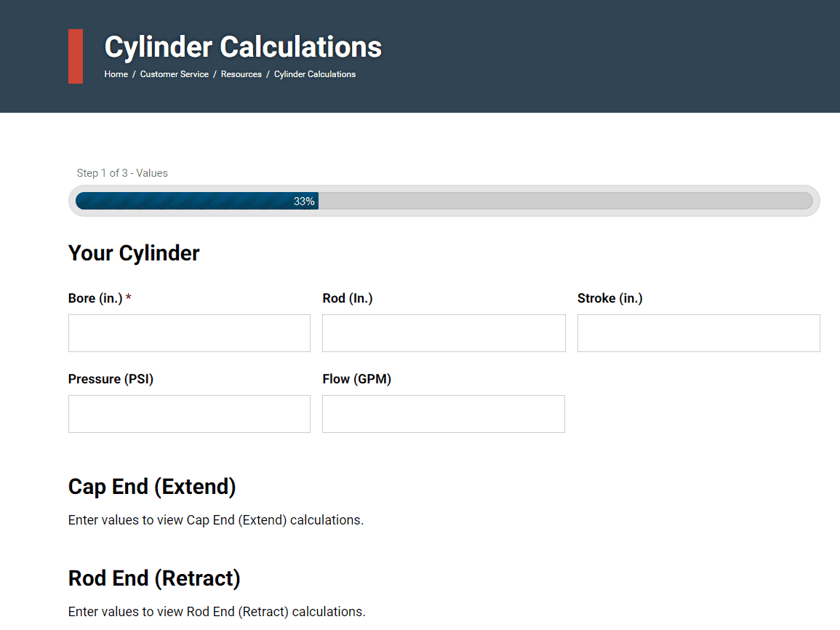Click the text about Rod End (Retract) calculations
This screenshot has width=840, height=630.
point(217,612)
